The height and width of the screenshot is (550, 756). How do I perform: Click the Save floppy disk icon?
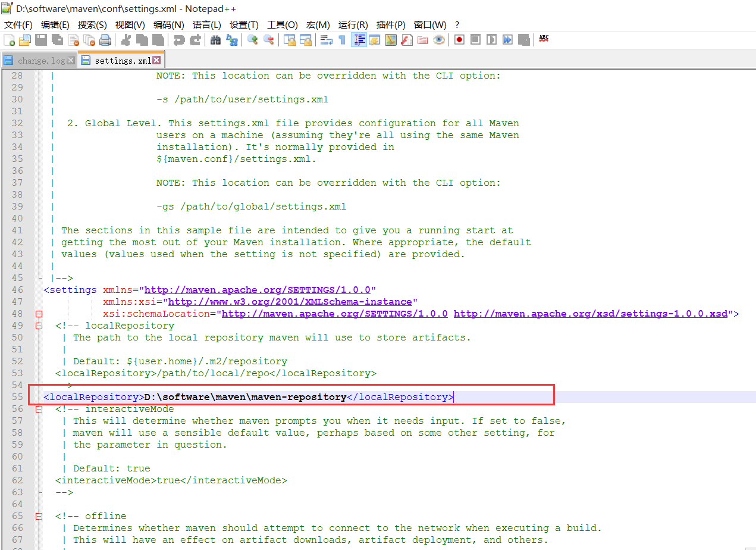click(41, 40)
